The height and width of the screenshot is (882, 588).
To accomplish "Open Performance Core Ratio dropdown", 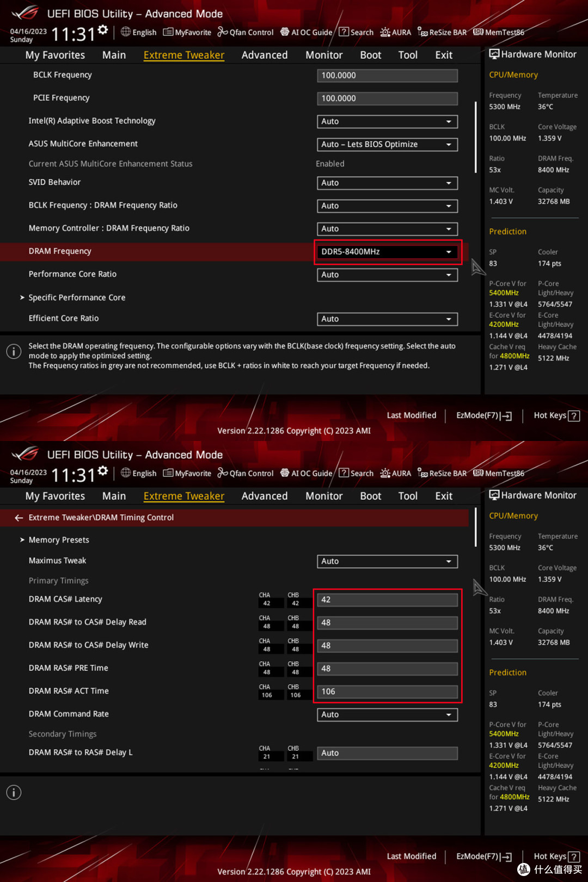I will pyautogui.click(x=387, y=275).
